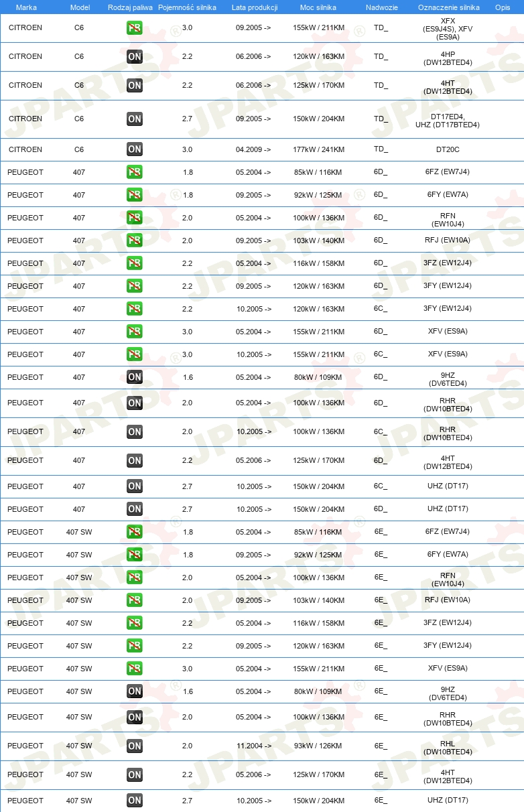Click the ON icon in the Citroen C6 DT20C row
This screenshot has width=524, height=812.
(x=134, y=149)
